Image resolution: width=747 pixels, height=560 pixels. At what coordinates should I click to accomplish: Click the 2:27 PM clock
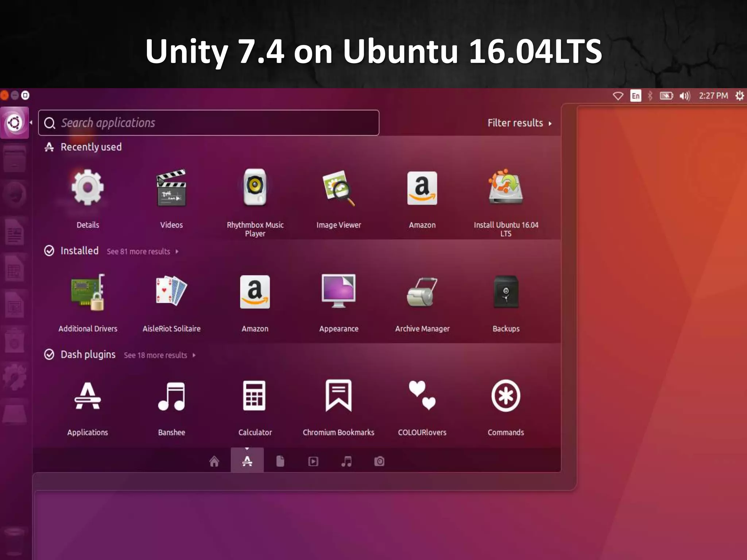coord(713,96)
